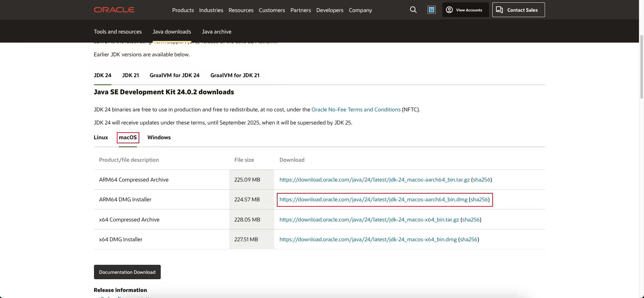
Task: Expand the Developers navigation menu
Action: pos(330,10)
